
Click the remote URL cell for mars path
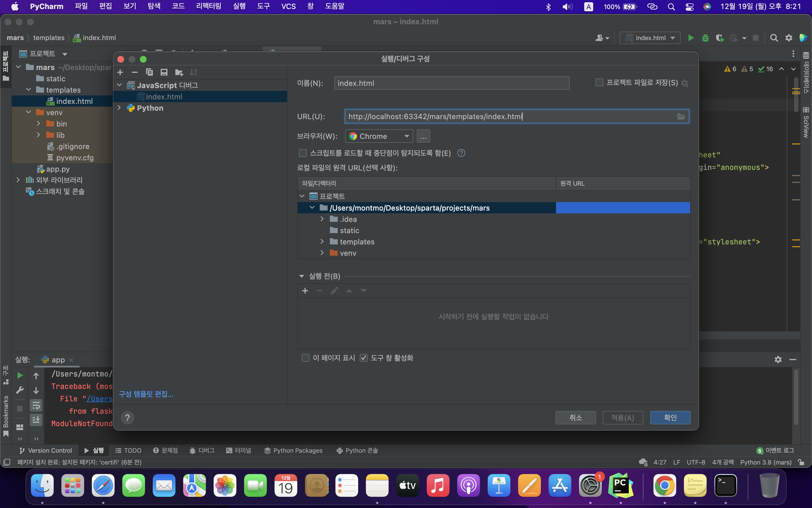point(623,208)
